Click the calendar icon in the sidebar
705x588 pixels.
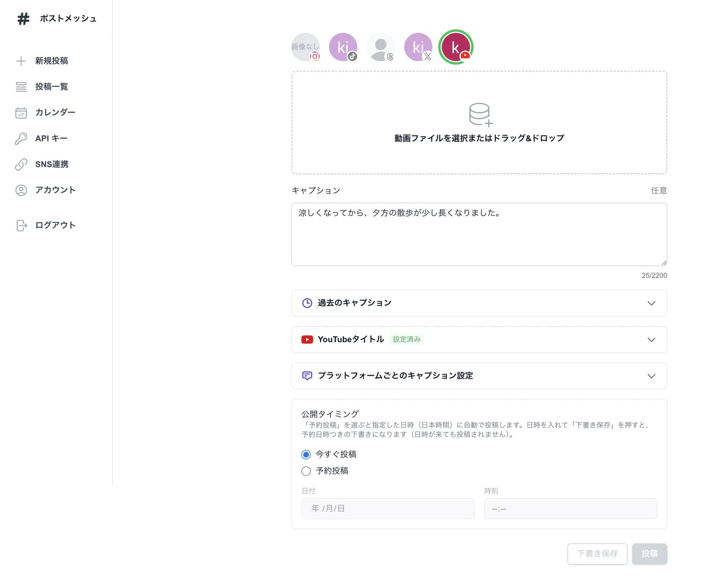21,113
